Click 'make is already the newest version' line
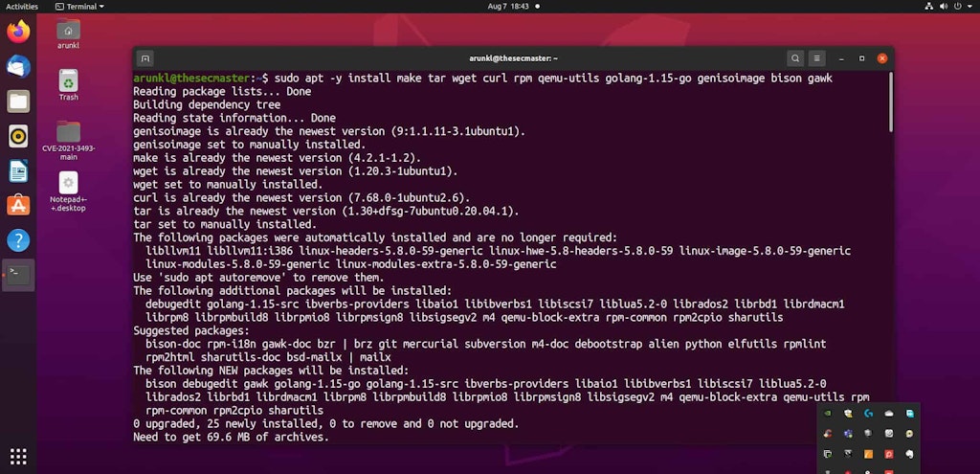 coord(278,158)
